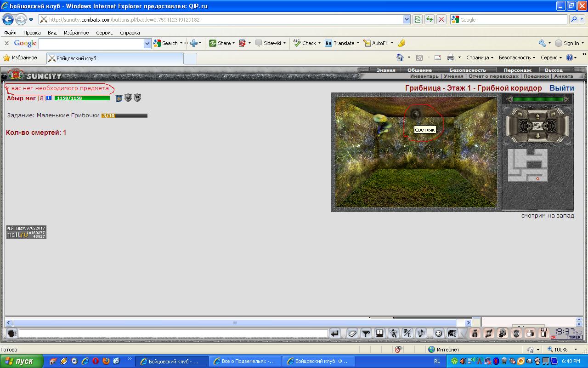
Task: Click the crossed-arrows transfer icon
Action: coord(488,333)
